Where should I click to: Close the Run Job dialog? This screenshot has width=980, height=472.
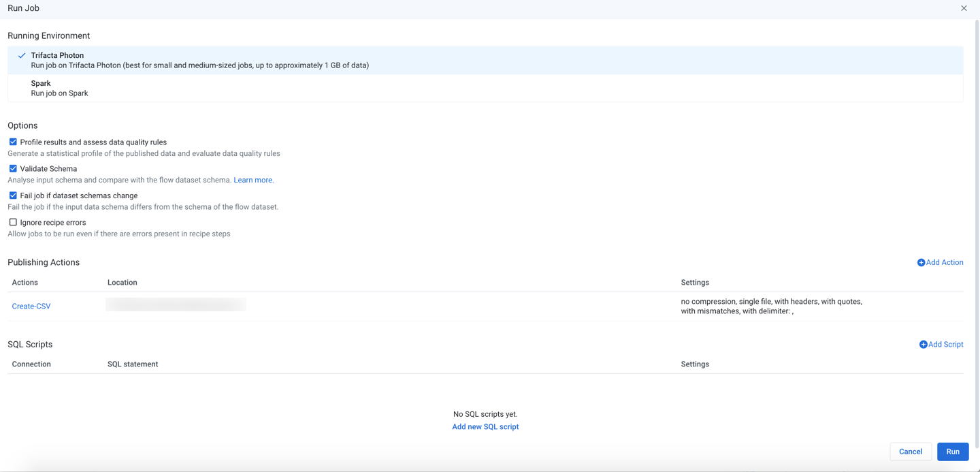coord(964,8)
